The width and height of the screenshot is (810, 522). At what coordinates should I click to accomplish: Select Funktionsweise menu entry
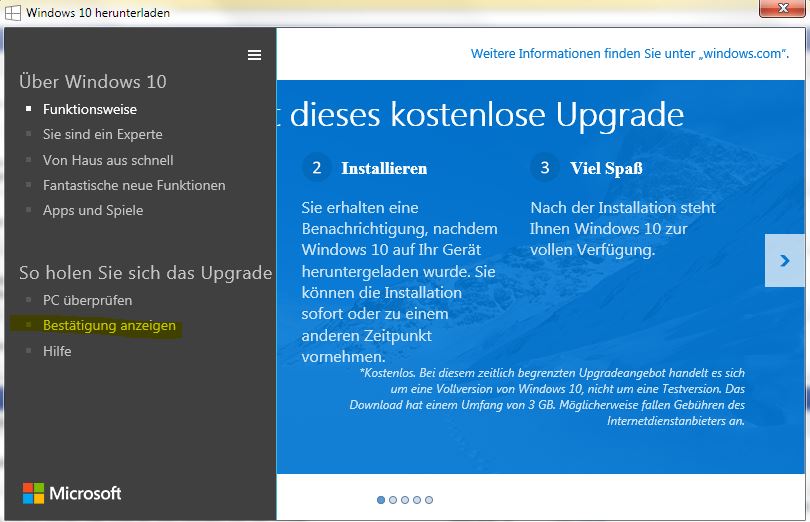click(x=90, y=110)
